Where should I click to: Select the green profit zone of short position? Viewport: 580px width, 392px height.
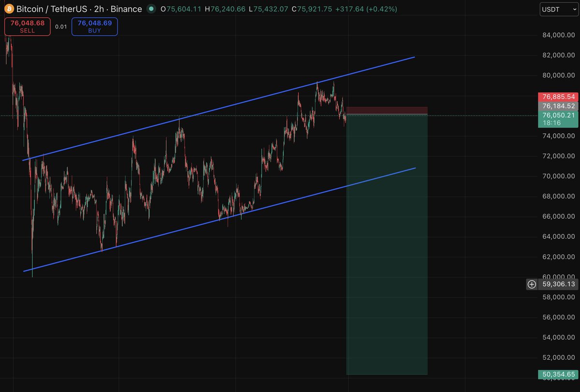tap(387, 244)
